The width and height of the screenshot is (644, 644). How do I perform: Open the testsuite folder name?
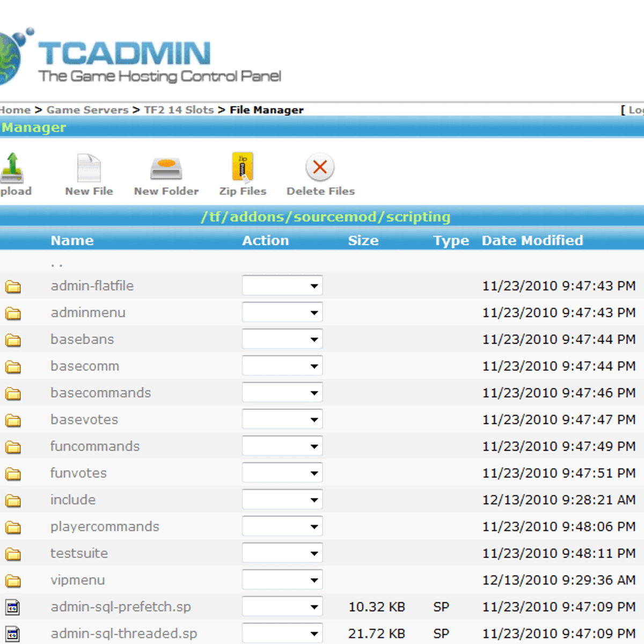[x=79, y=553]
